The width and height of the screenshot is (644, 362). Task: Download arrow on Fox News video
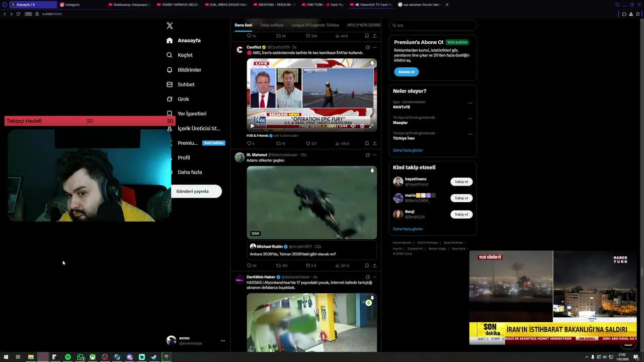(372, 63)
